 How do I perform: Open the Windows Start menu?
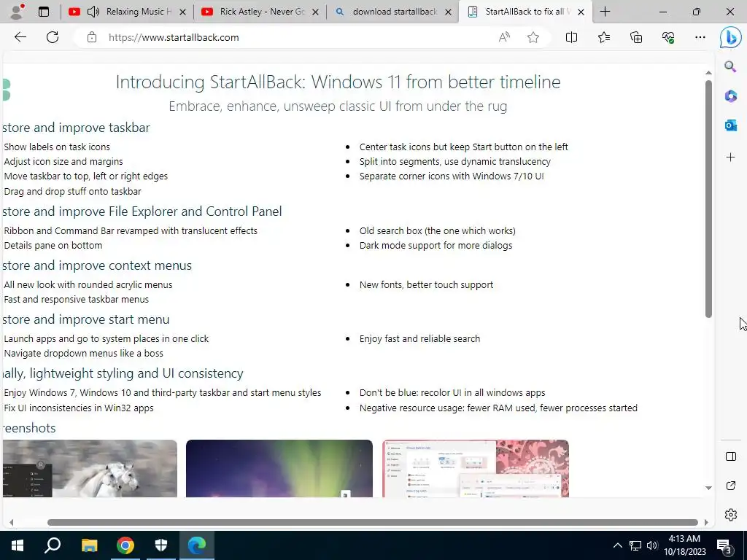pyautogui.click(x=18, y=545)
